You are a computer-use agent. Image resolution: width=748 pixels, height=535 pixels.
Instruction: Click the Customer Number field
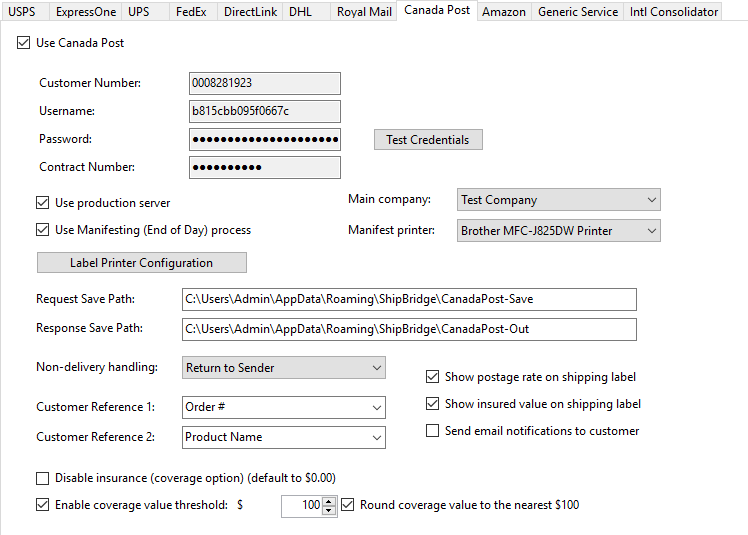[265, 84]
